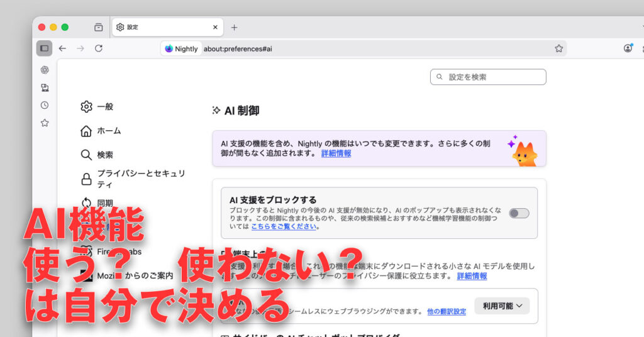Click the house icon beside ホーム
This screenshot has height=337, width=644.
pyautogui.click(x=86, y=131)
